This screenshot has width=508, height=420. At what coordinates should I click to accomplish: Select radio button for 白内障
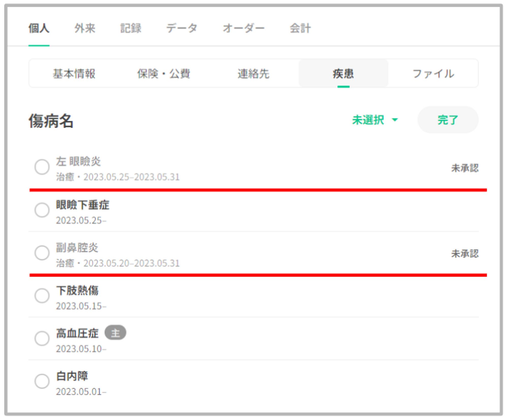[42, 381]
